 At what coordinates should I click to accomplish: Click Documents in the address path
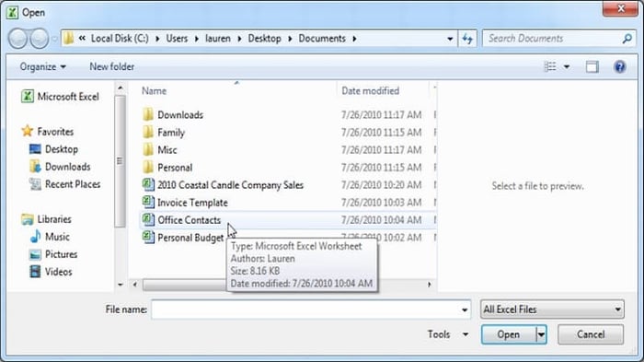pos(322,39)
